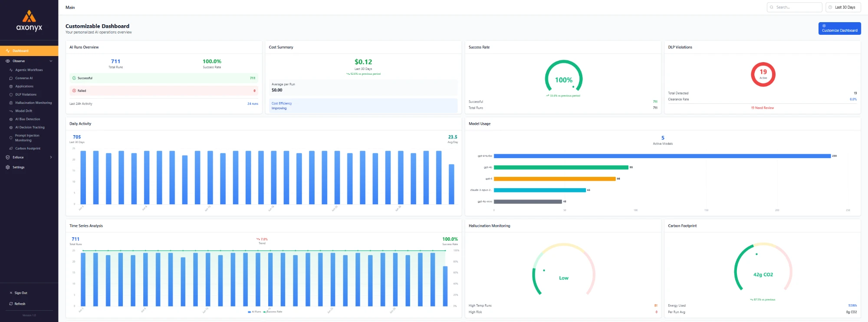Image resolution: width=868 pixels, height=322 pixels.
Task: Click the High Temp Runs 81 value
Action: 656,306
